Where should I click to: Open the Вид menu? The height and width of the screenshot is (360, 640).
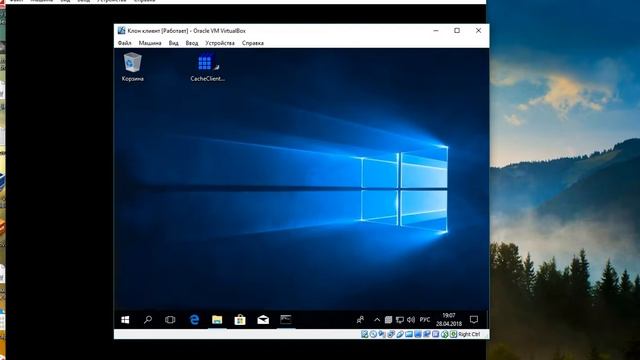(173, 43)
